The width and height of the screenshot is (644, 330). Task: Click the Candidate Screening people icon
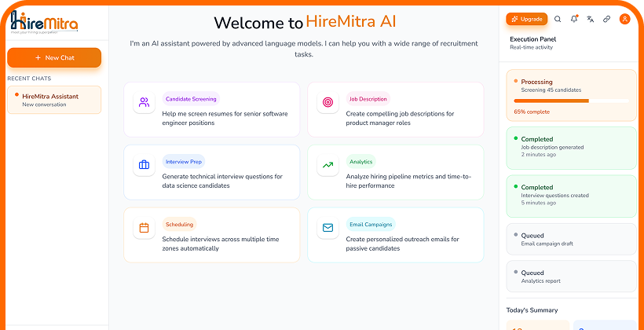click(x=145, y=102)
